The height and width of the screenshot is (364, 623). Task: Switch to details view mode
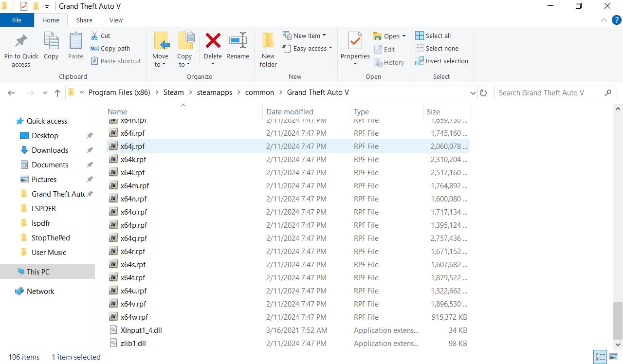pos(601,357)
